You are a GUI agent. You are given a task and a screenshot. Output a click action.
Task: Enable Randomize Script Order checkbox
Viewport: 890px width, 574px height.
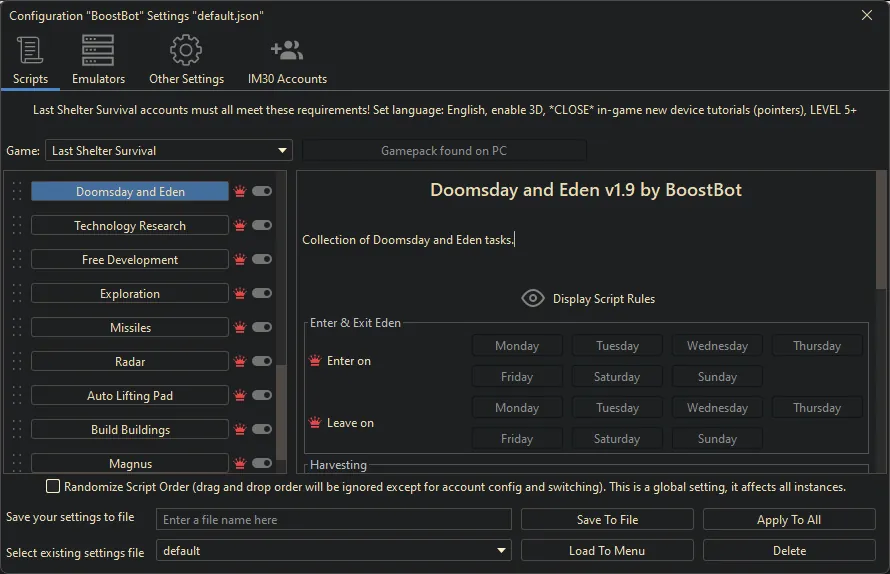point(53,487)
